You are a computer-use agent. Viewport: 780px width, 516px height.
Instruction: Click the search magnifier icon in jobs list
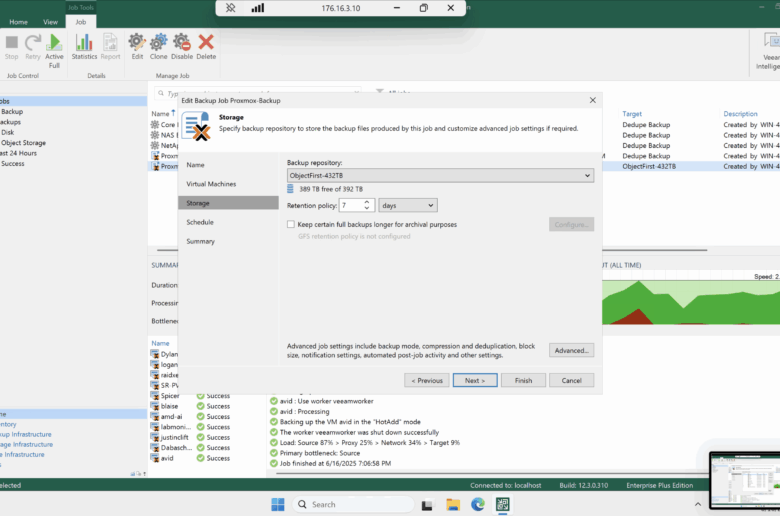161,93
